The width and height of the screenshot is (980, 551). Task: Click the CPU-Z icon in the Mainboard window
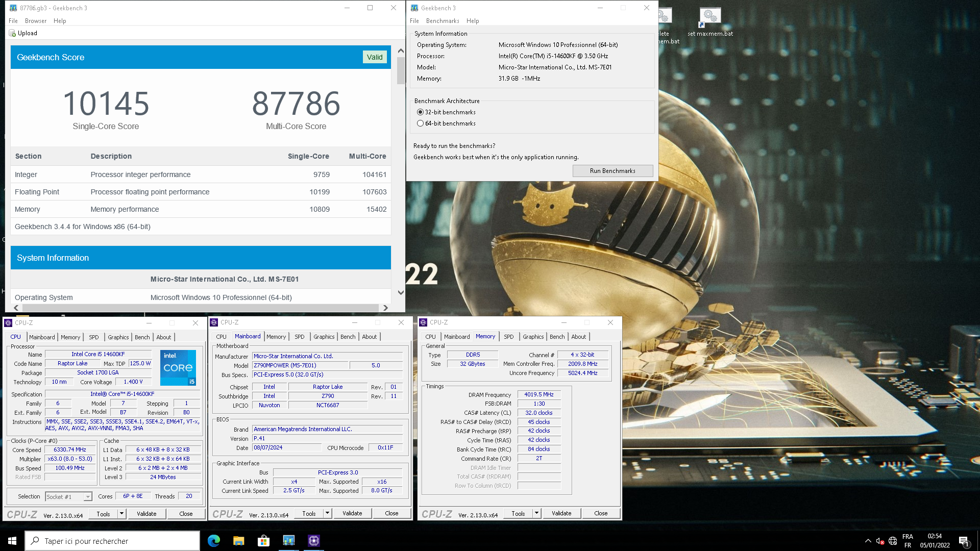[x=214, y=322]
